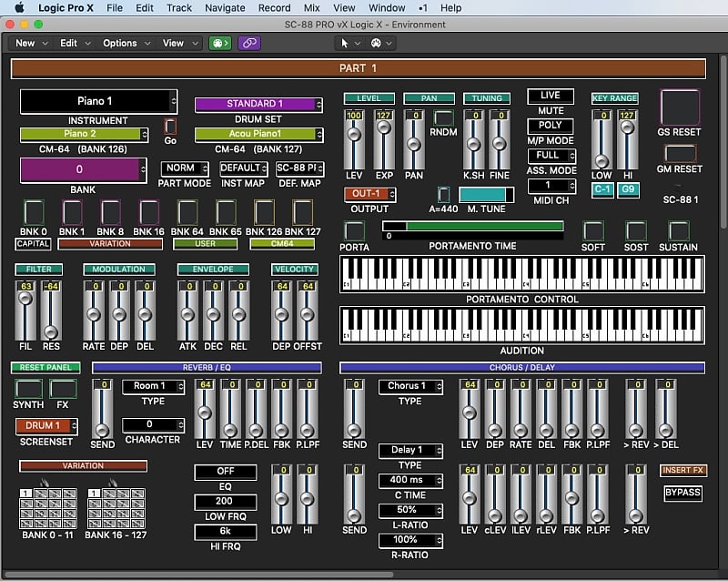728x581 pixels.
Task: Click the BANK 0 - 11 variation grid
Action: (48, 508)
